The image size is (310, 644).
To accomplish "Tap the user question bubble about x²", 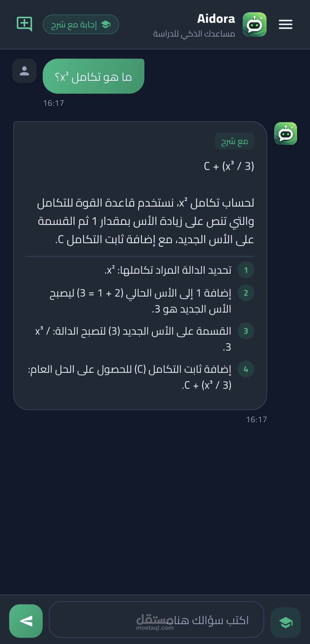I will tap(94, 76).
